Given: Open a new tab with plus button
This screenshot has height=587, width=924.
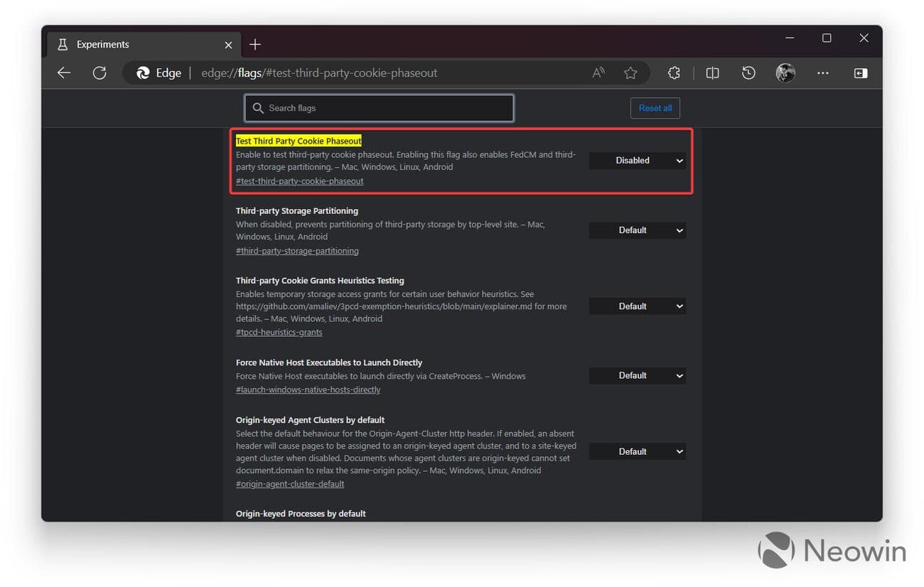Looking at the screenshot, I should coord(255,45).
